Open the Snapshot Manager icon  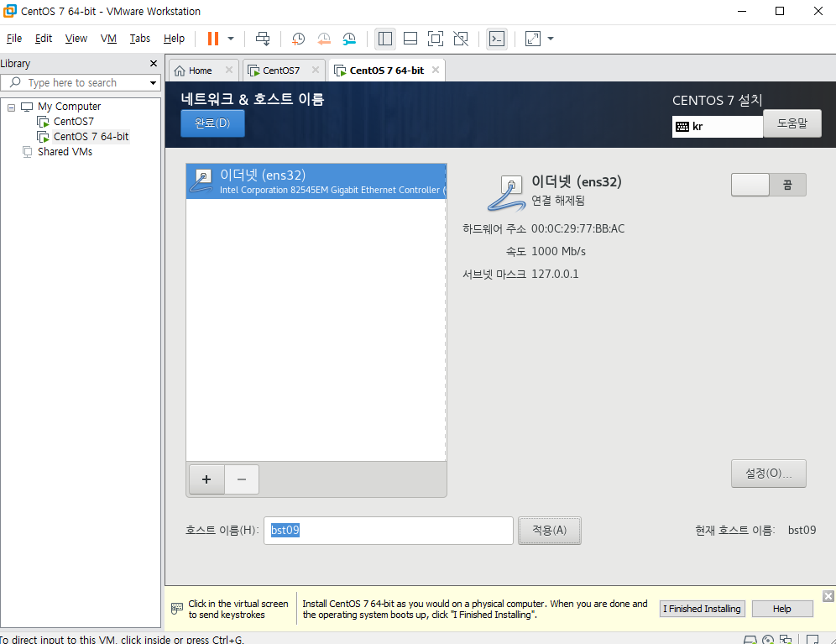[x=349, y=39]
